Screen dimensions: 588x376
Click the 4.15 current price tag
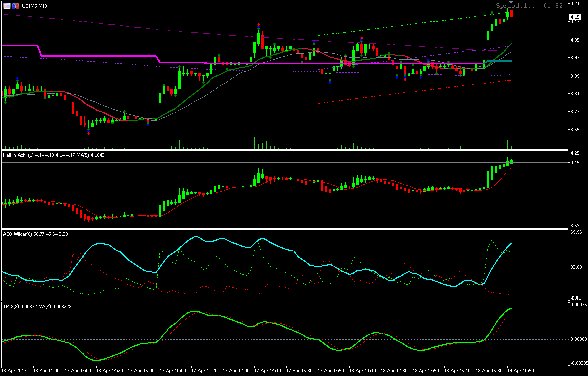click(x=575, y=17)
